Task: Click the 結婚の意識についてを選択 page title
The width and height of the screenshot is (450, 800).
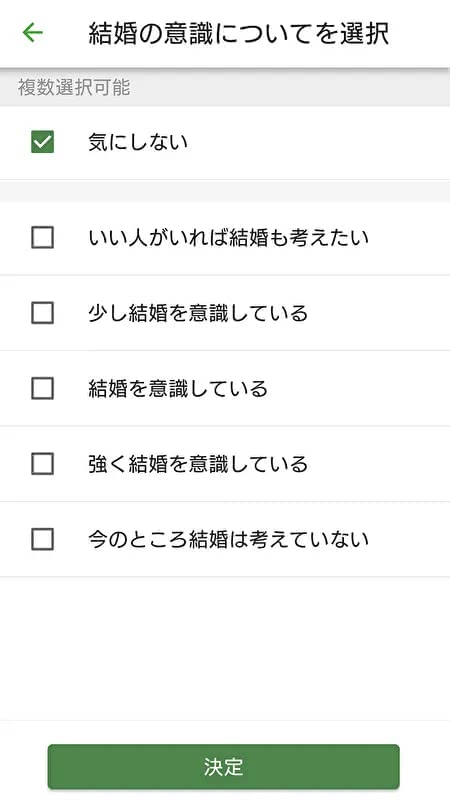Action: coord(239,34)
